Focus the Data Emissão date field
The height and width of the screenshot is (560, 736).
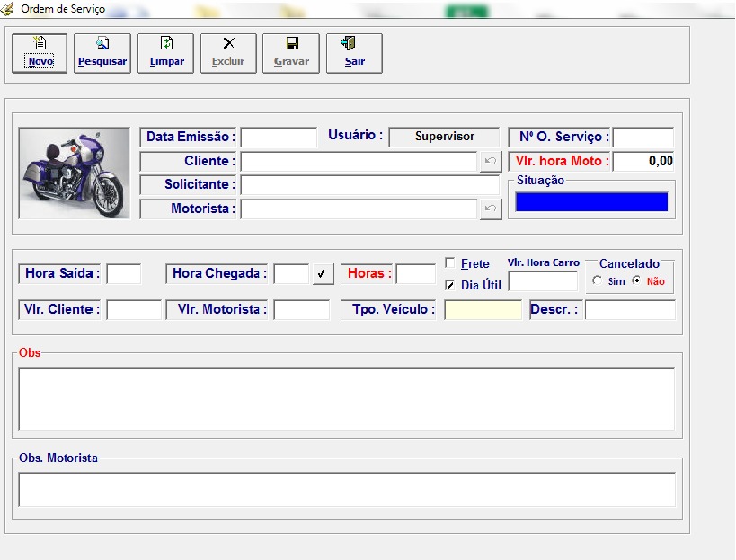[279, 138]
